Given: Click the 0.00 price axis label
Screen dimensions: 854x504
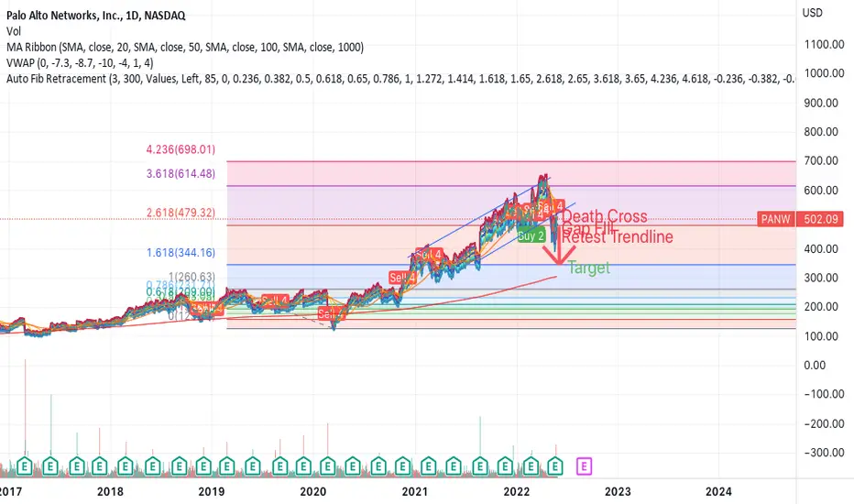Looking at the screenshot, I should coord(815,365).
